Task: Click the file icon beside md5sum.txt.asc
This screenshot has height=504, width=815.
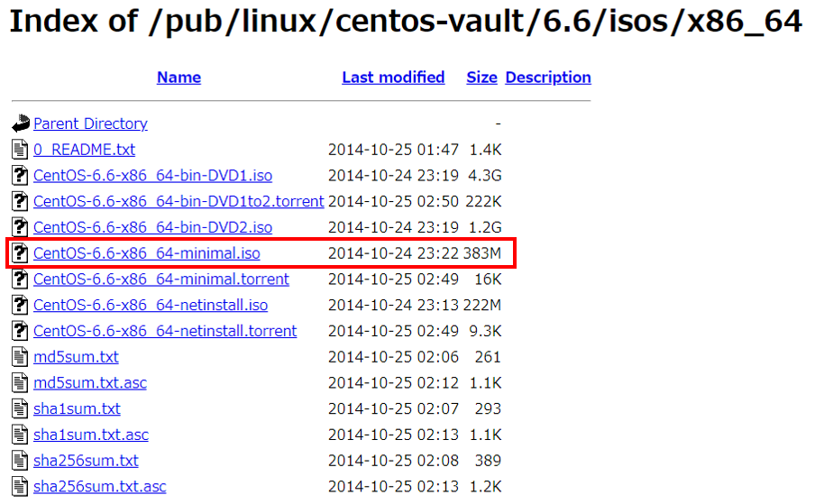Action: (20, 383)
